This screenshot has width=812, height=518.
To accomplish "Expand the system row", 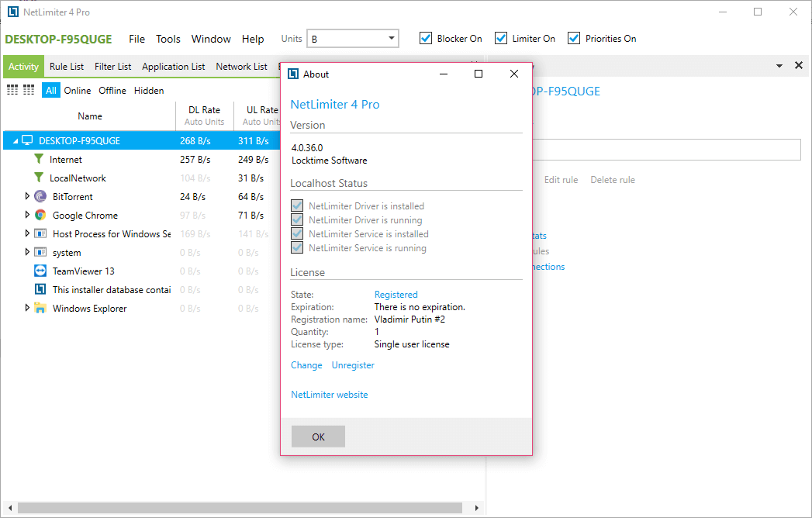I will pos(27,252).
